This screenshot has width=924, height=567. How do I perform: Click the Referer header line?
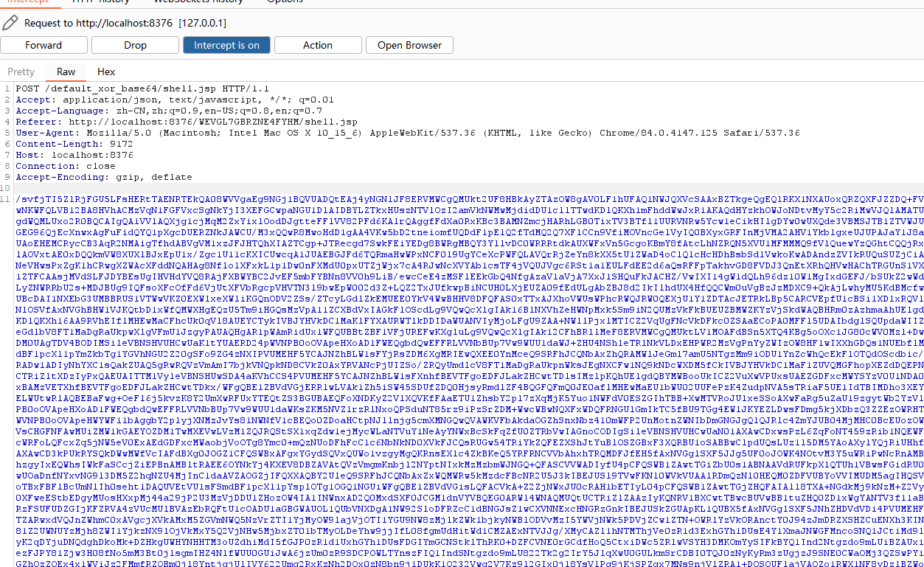pos(184,122)
